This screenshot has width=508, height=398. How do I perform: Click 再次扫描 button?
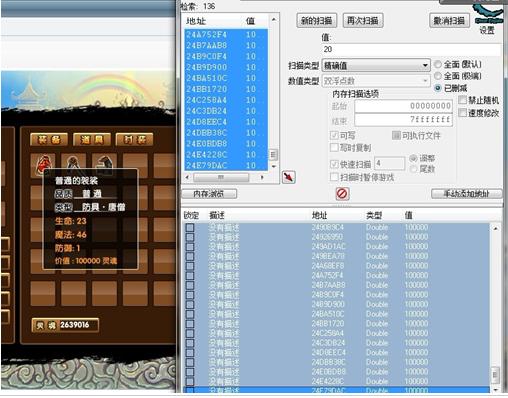click(x=363, y=21)
